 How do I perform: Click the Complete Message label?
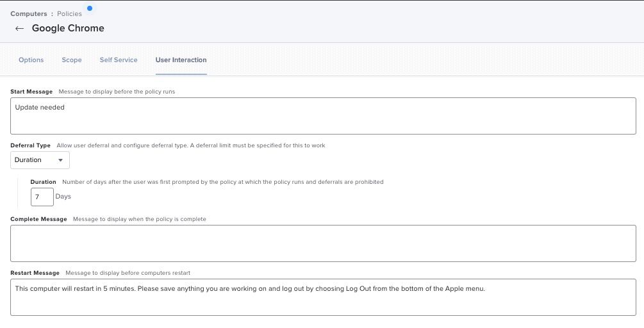pos(38,219)
